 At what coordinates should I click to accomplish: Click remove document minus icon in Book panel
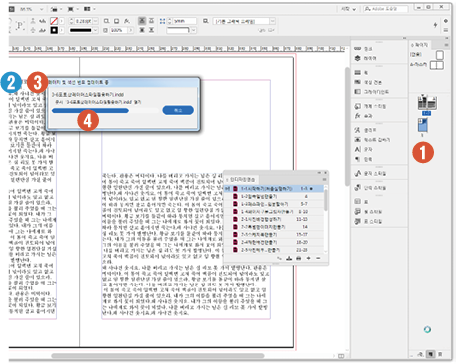(x=318, y=258)
